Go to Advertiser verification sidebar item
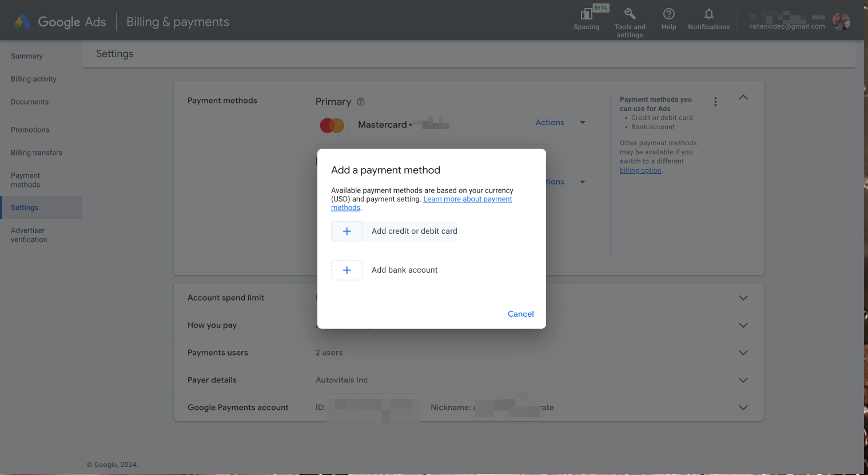Screen dimensions: 868x475 [29, 235]
